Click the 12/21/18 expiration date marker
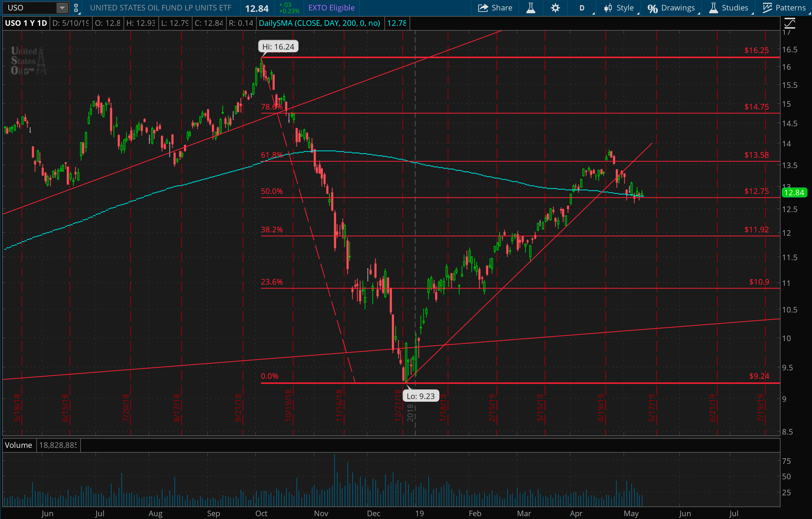This screenshot has width=812, height=519. pos(398,405)
